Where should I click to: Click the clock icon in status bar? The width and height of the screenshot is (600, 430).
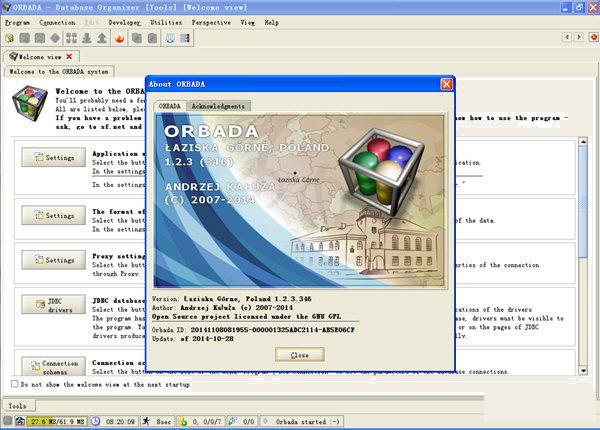click(x=96, y=422)
